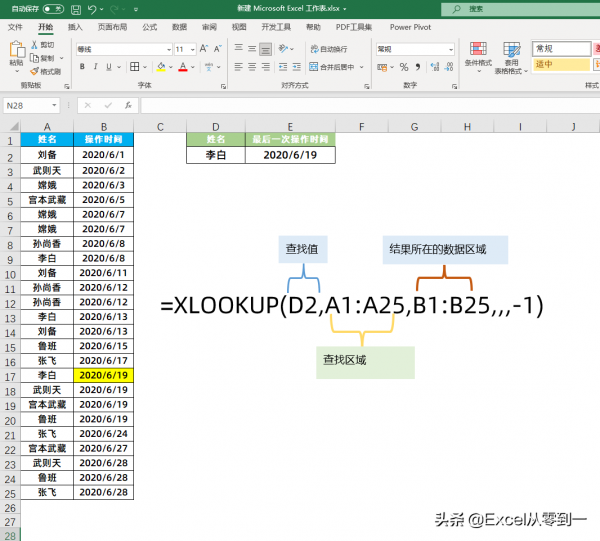Switch to the 插入 (Insert) tab
Viewport: 600px width, 541px height.
click(x=75, y=27)
